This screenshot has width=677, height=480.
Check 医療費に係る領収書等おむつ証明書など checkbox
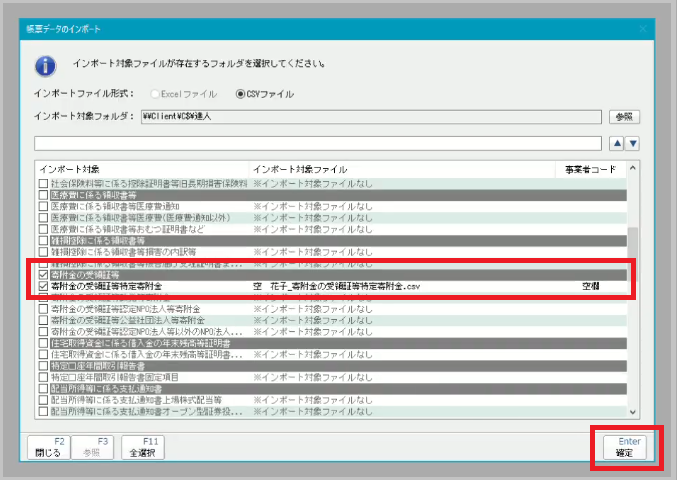pyautogui.click(x=43, y=229)
